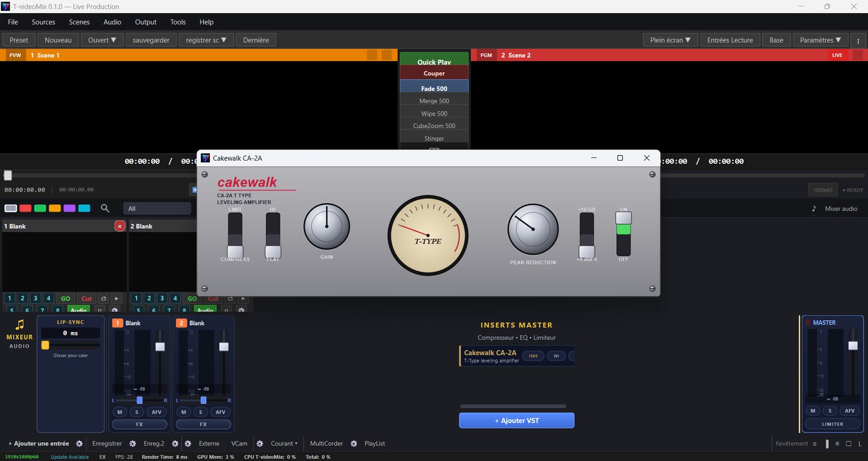
Task: Click the Ajouter VST button
Action: pos(516,420)
